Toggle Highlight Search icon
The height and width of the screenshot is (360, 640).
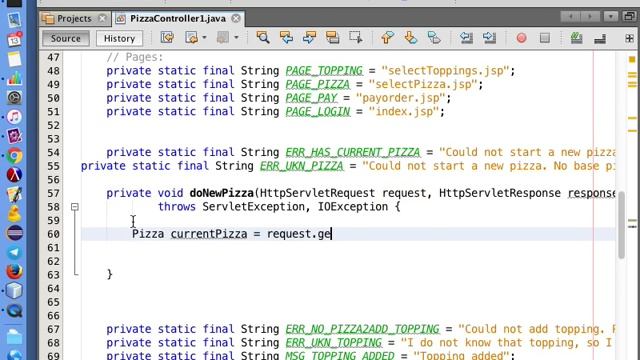pos(333,38)
